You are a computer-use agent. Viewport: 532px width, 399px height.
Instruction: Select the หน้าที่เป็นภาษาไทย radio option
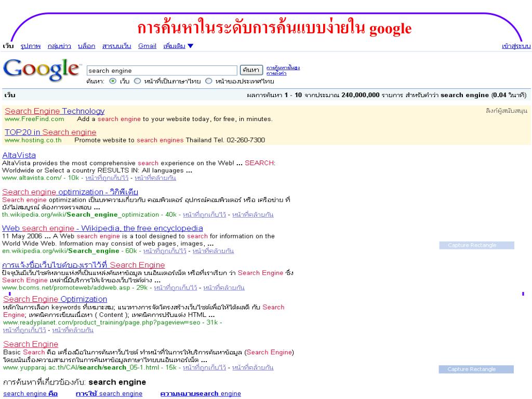137,81
